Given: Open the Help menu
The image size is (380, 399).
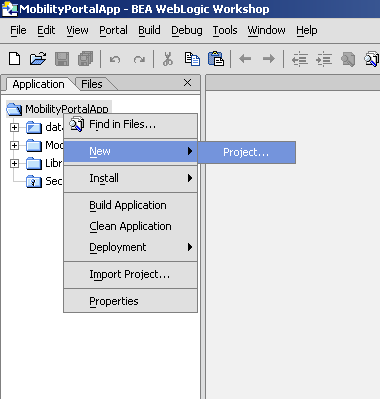Looking at the screenshot, I should click(307, 30).
